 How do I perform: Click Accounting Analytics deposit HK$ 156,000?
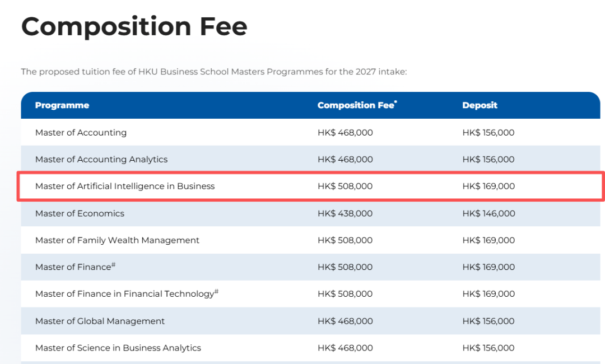tap(488, 159)
